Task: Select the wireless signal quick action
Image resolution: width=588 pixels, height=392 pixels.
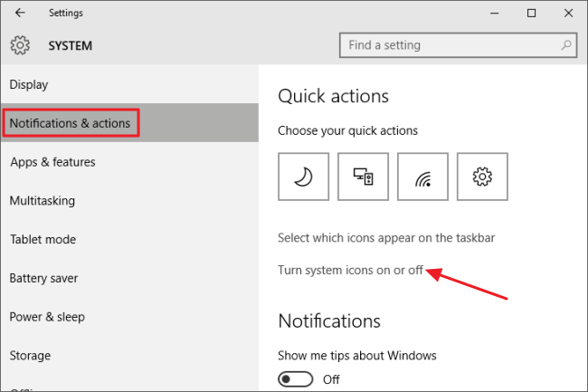Action: [422, 177]
